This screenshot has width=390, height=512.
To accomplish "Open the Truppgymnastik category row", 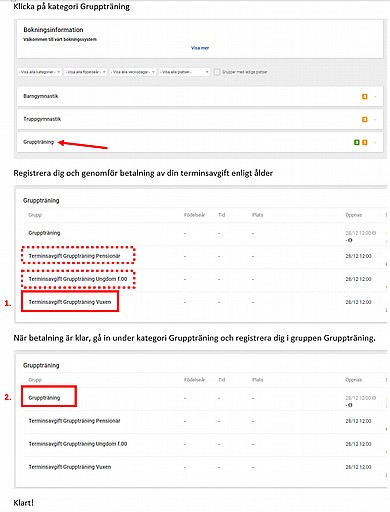I will 200,119.
